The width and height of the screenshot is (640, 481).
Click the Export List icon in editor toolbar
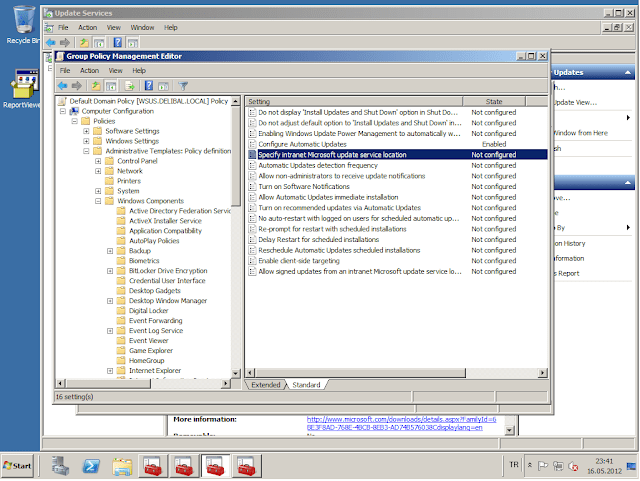[x=129, y=85]
